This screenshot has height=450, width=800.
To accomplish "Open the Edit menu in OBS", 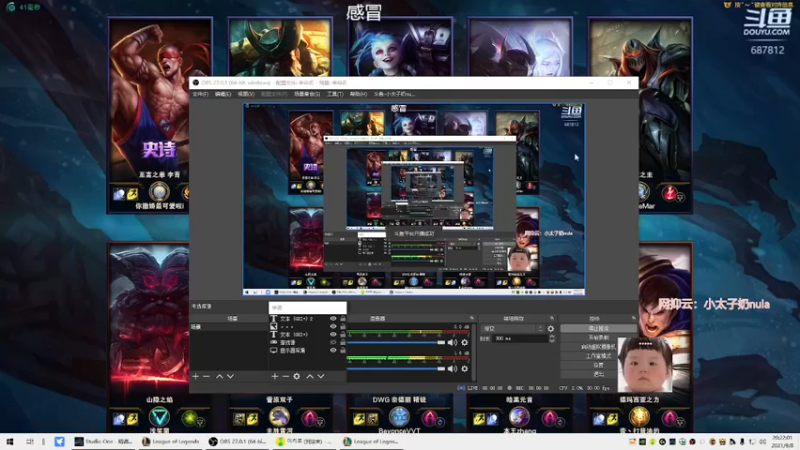I will [223, 94].
